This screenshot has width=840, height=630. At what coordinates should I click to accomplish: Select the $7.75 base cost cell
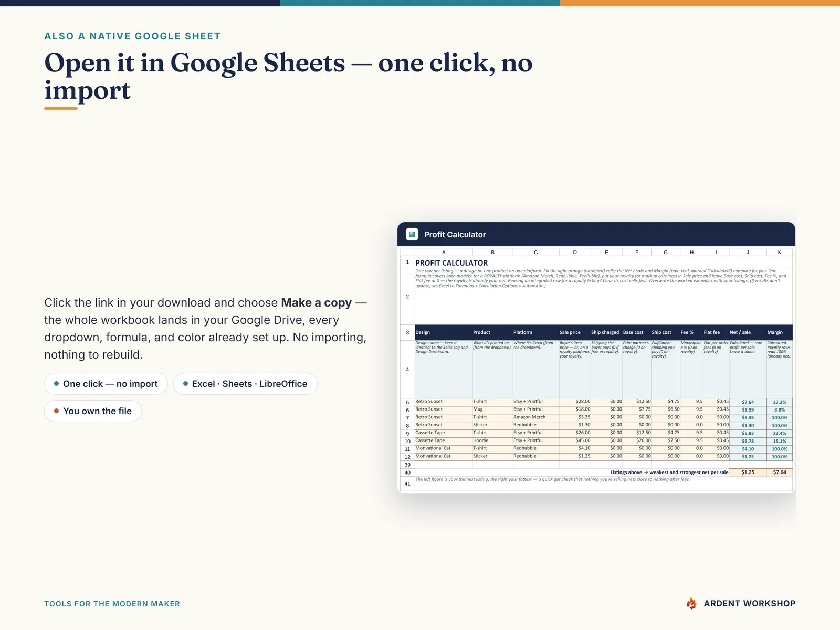[x=637, y=409]
